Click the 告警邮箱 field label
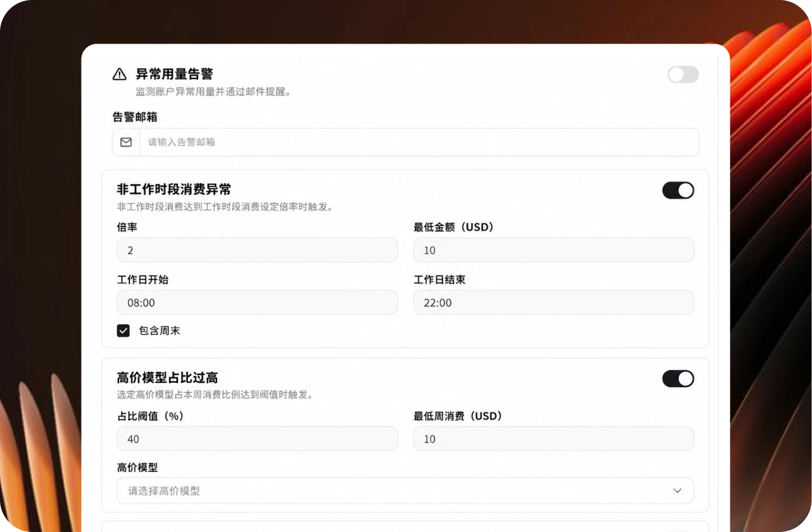812x532 pixels. coord(134,117)
